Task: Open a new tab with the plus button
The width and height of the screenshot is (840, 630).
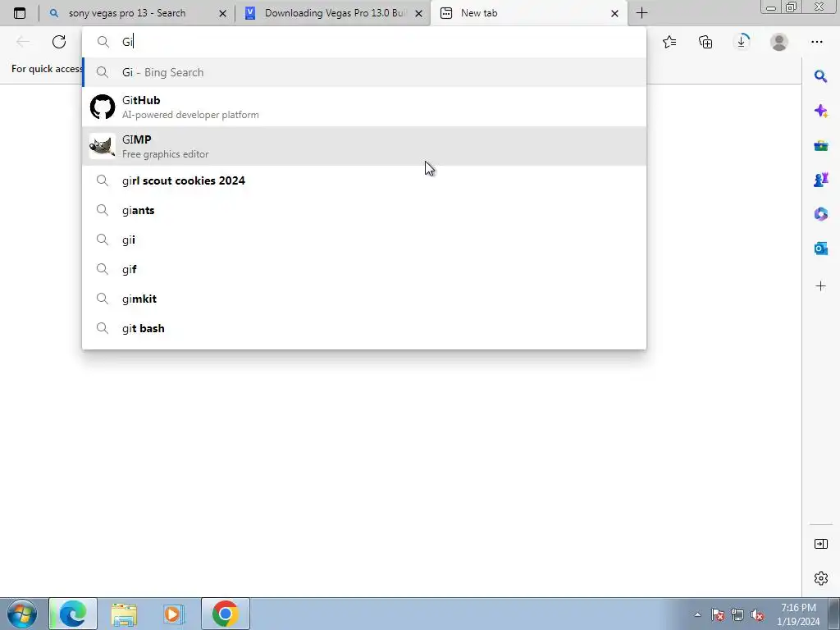Action: click(641, 13)
